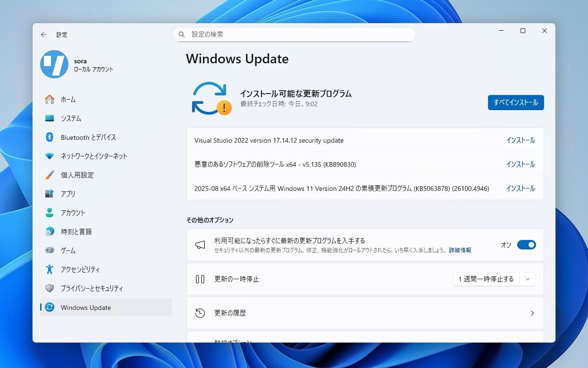Expand 更新の履歴 with its chevron
Viewport: 588px width, 368px height.
pyautogui.click(x=532, y=313)
